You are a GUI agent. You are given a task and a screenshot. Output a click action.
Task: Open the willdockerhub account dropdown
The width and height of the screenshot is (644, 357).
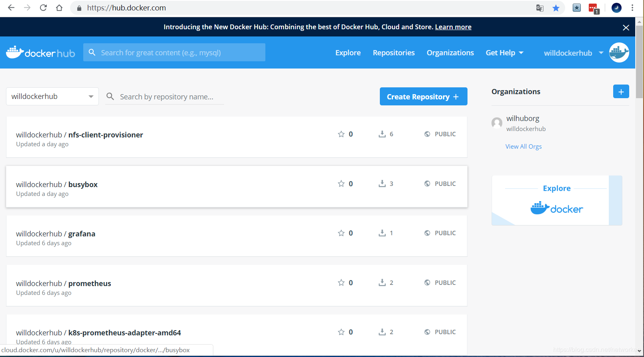click(574, 53)
